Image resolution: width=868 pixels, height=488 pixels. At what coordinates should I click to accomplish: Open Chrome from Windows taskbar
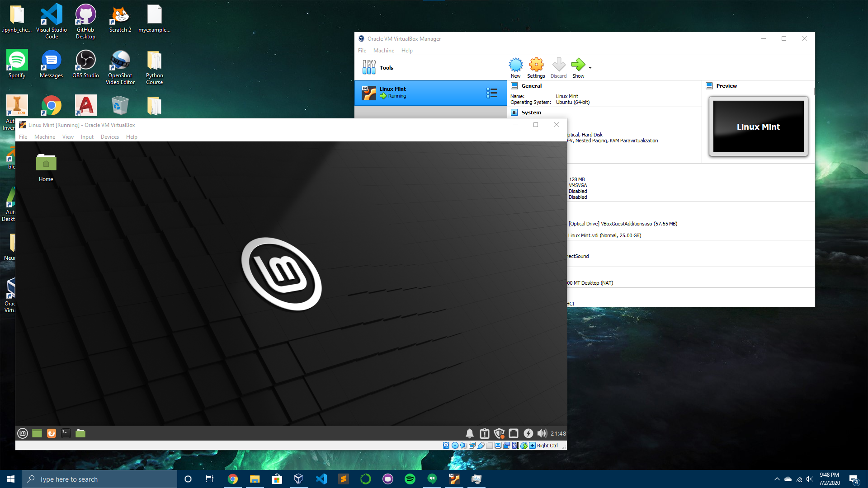(233, 479)
